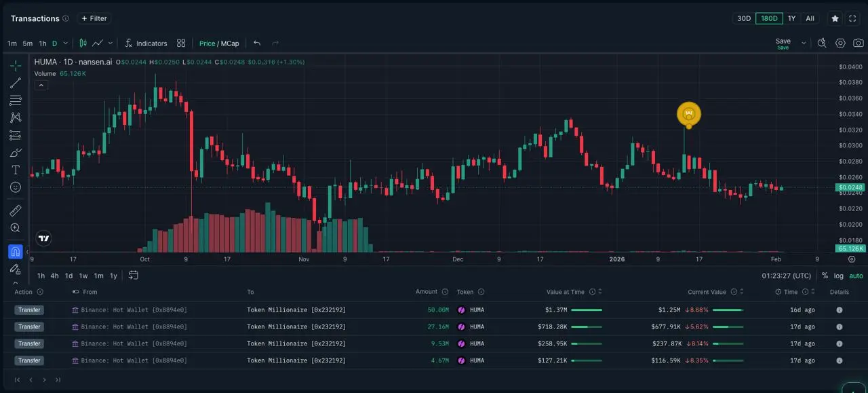Select the 180D range
Viewport: 868px width, 393px height.
(769, 18)
